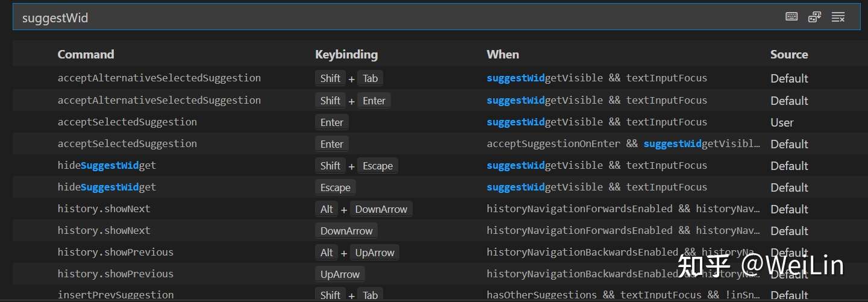Select history.showPrevious row with UpArrow only

point(115,274)
